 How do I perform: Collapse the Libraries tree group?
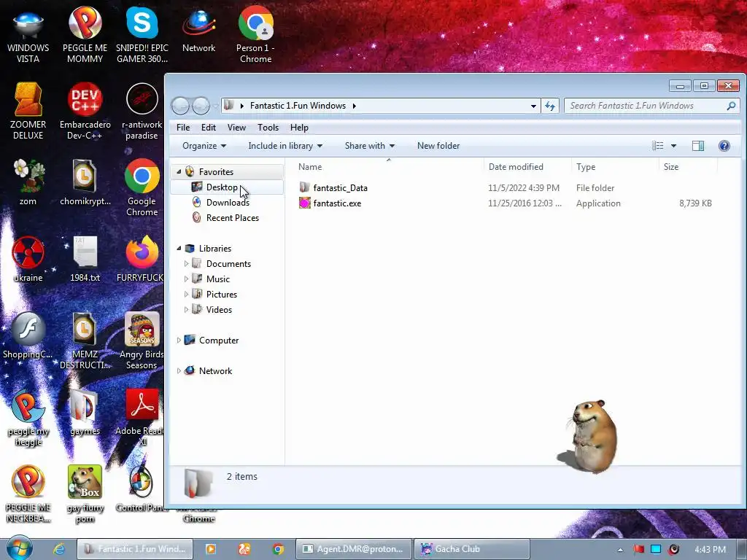pyautogui.click(x=179, y=248)
